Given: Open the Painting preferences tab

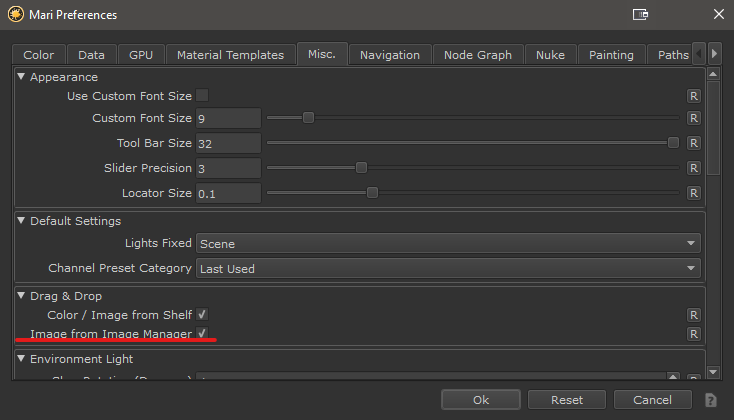Looking at the screenshot, I should [610, 55].
